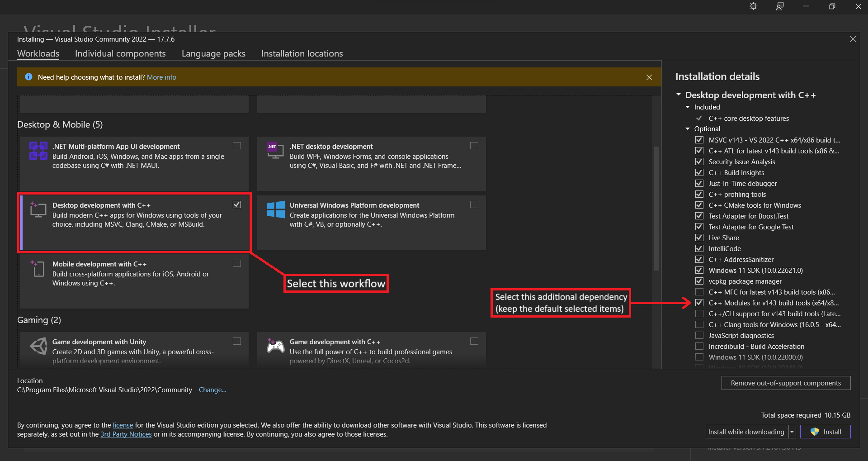Click the shield icon on the Install button
The height and width of the screenshot is (461, 868).
[x=815, y=432]
